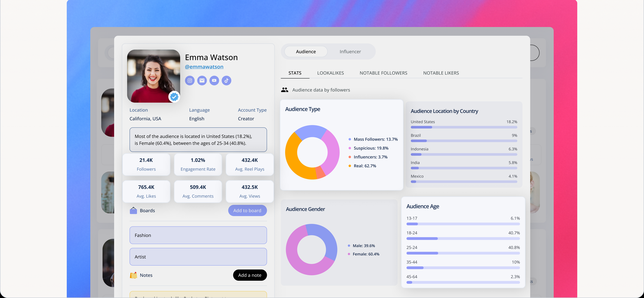Click the 432.5K Avg. Views card
The width and height of the screenshot is (644, 298).
(x=249, y=191)
